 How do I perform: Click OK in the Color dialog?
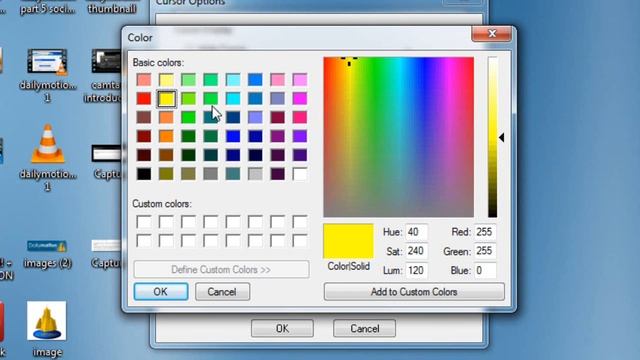(161, 291)
